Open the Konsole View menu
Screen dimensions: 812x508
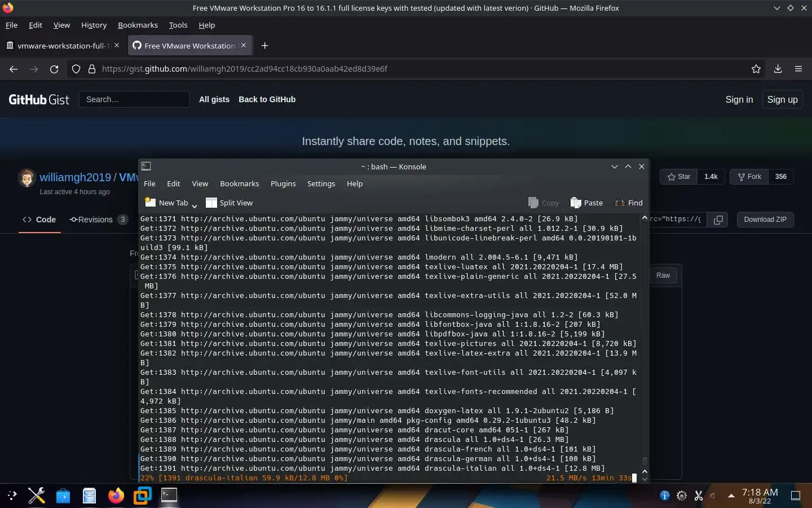click(x=200, y=183)
